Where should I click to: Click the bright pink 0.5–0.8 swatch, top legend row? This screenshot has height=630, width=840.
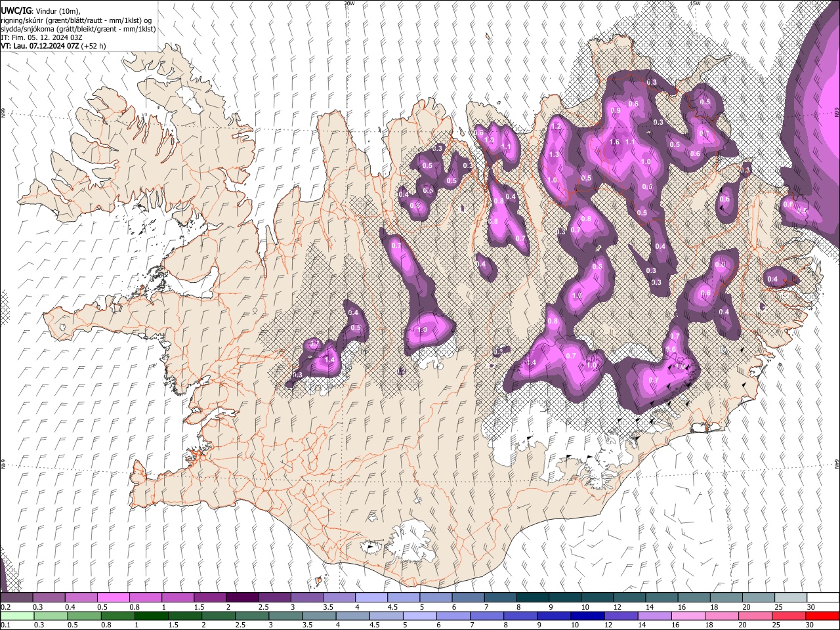[x=113, y=598]
